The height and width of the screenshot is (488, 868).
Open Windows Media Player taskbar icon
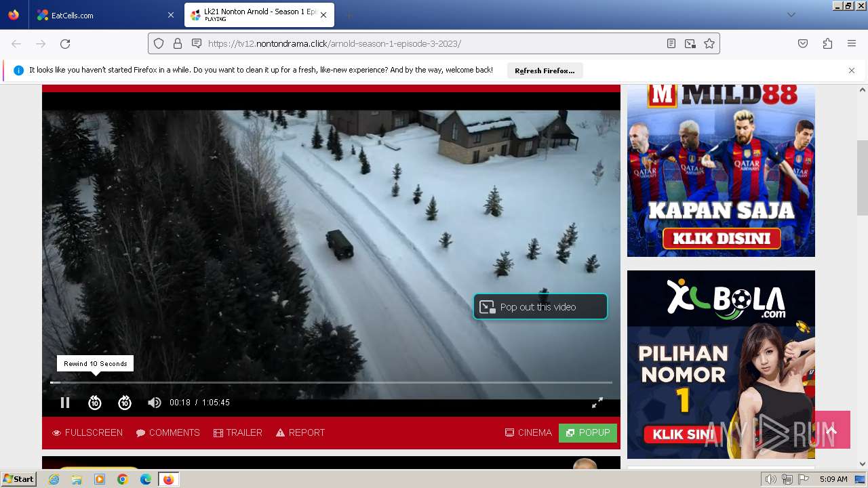(100, 479)
